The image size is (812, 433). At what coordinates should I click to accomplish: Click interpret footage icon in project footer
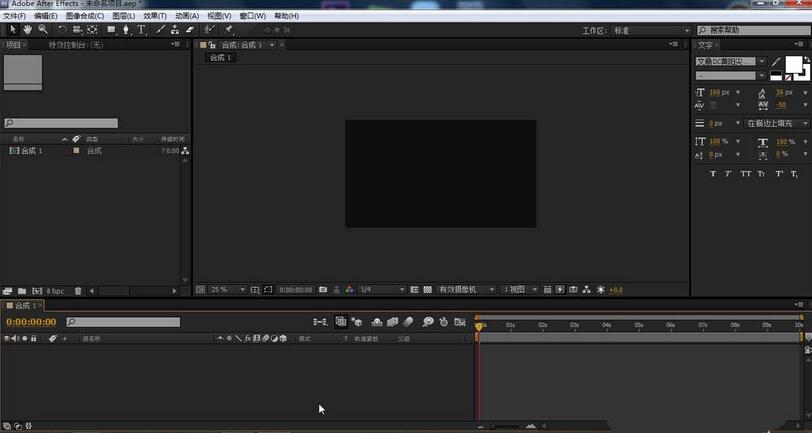pos(7,291)
